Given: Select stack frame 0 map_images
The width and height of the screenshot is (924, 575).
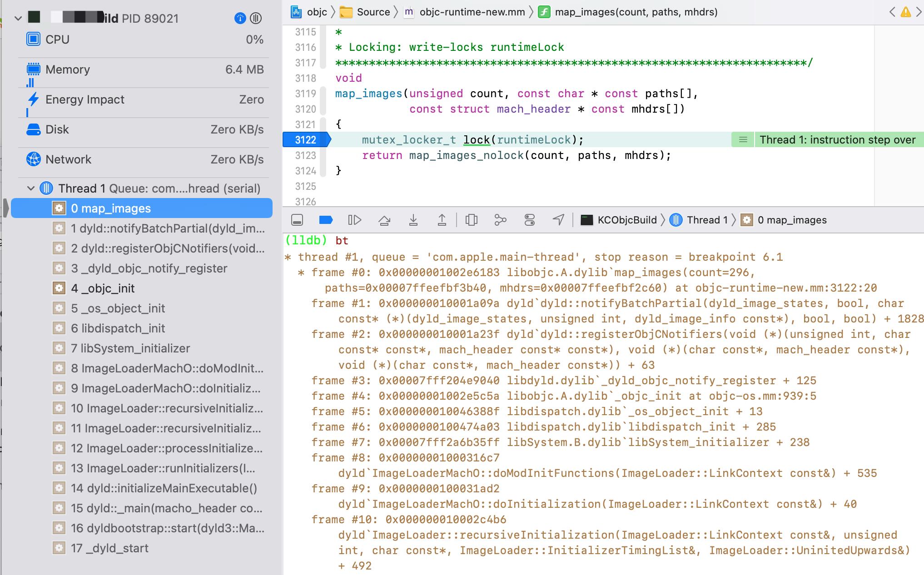Looking at the screenshot, I should (142, 208).
